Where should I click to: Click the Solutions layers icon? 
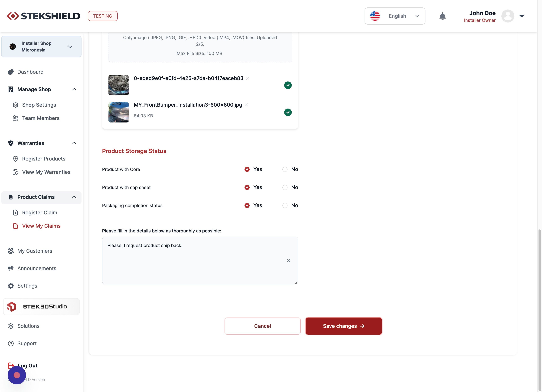[11, 326]
